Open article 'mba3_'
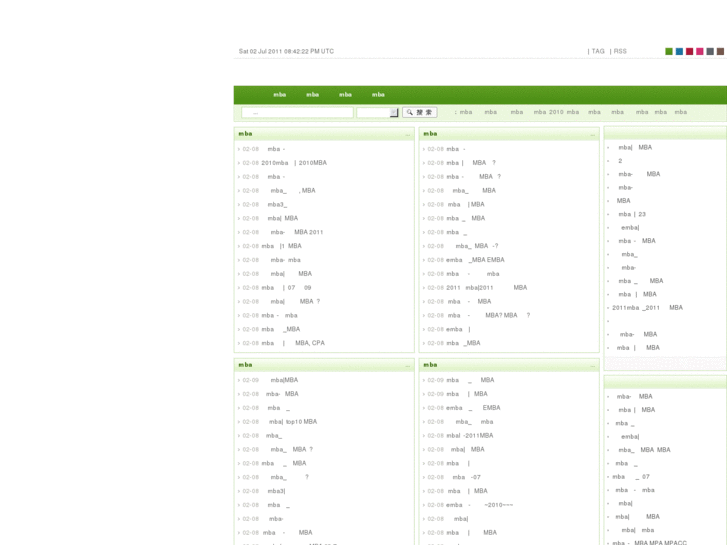Viewport: 727px width, 545px height. [277, 205]
